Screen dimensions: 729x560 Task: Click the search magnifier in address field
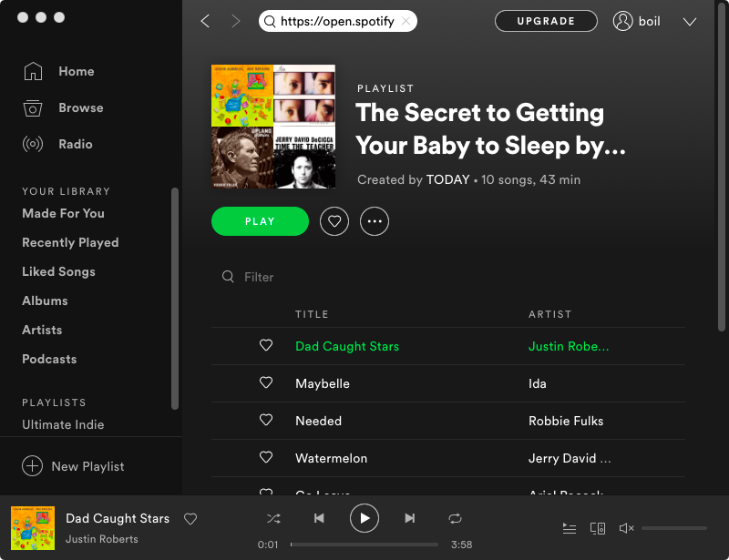click(270, 21)
